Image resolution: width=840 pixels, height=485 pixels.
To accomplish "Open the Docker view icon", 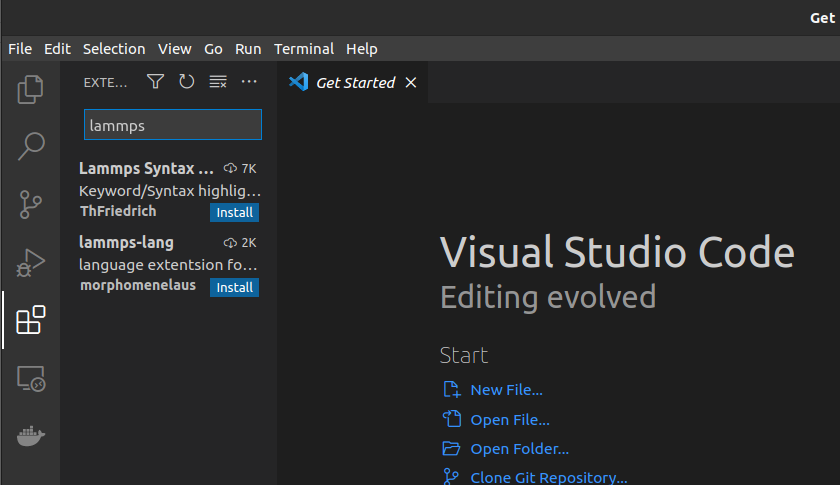I will click(31, 436).
